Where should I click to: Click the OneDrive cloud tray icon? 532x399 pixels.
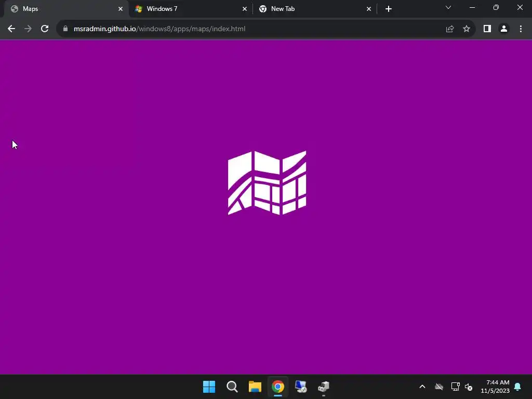[x=439, y=387]
